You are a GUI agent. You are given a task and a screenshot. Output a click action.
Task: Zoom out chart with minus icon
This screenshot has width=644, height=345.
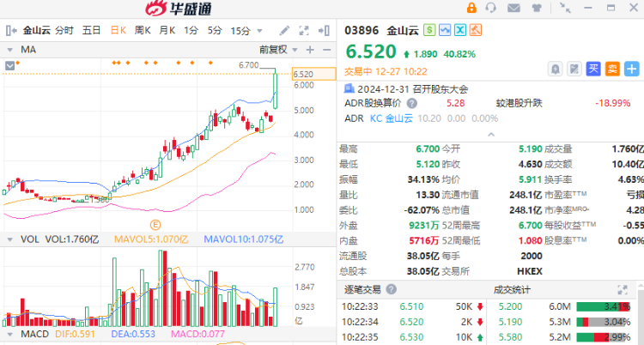[x=327, y=50]
